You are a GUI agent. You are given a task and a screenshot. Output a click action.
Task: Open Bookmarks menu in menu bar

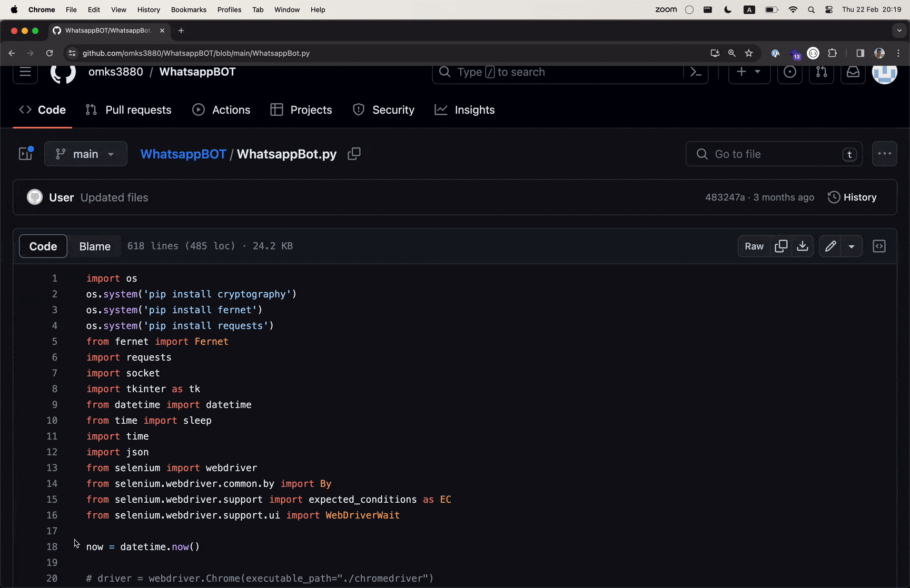pyautogui.click(x=189, y=9)
